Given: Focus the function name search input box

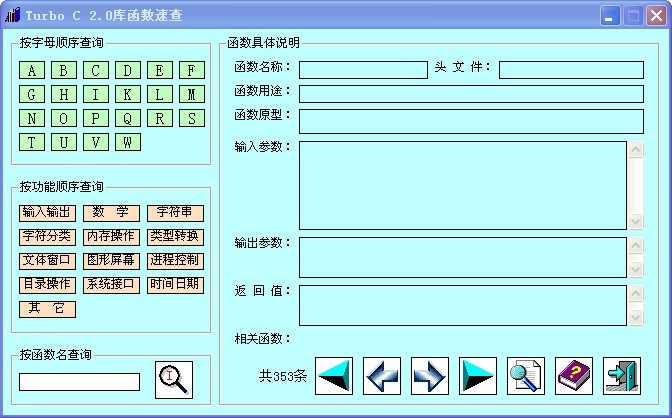Looking at the screenshot, I should [x=79, y=382].
